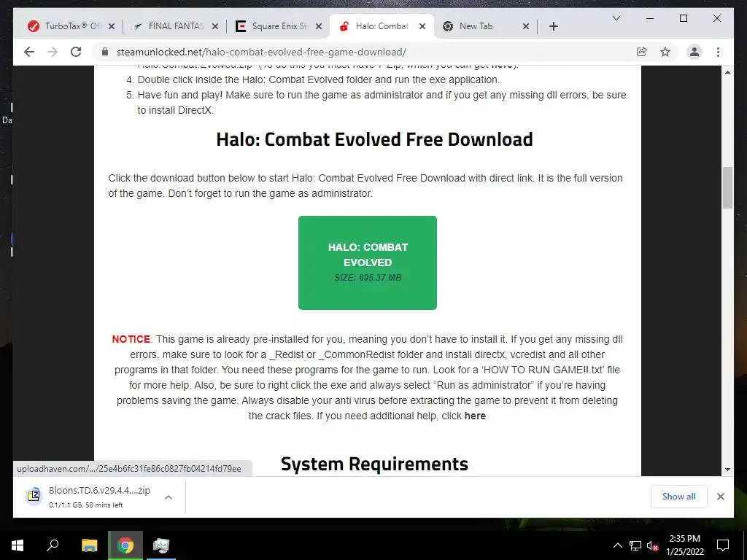The image size is (747, 560).
Task: Open the network status tray icon
Action: point(635,545)
